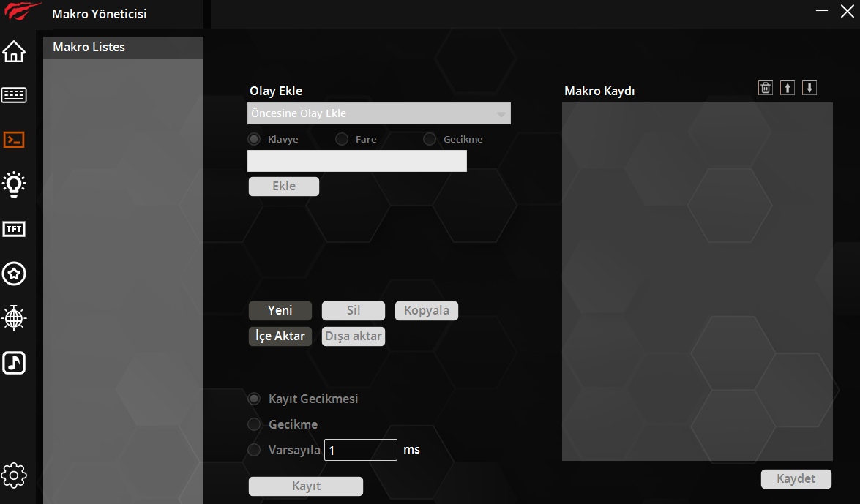Click the Makro Listes header
The image size is (860, 504).
[124, 48]
